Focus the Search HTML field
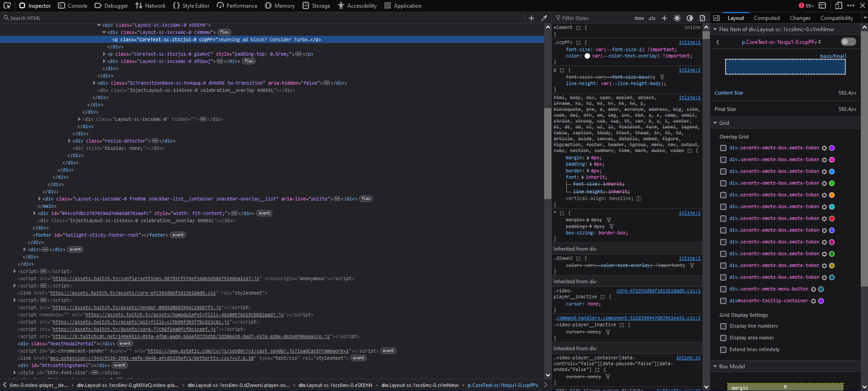The height and width of the screenshot is (391, 868). pos(262,18)
